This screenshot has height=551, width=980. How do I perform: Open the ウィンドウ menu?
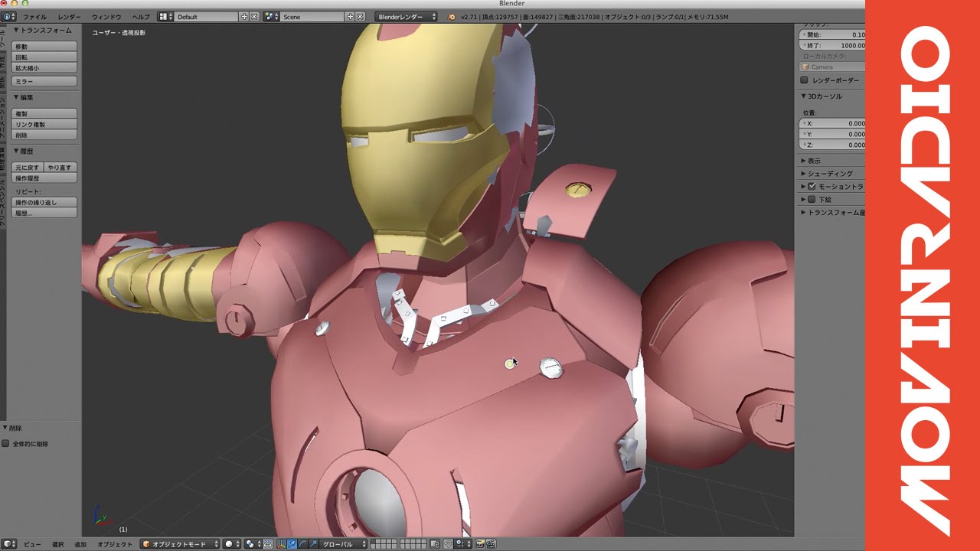(x=106, y=16)
